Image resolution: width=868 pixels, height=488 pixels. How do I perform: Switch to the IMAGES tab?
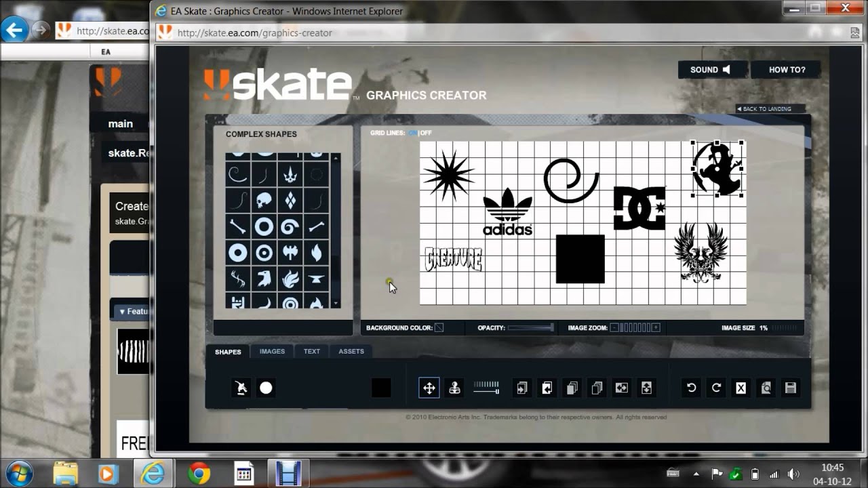tap(272, 351)
